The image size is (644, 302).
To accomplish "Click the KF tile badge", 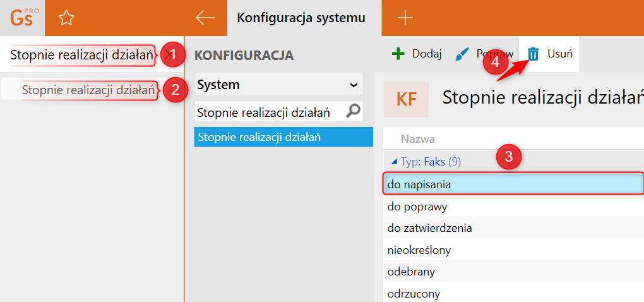I will pyautogui.click(x=406, y=99).
